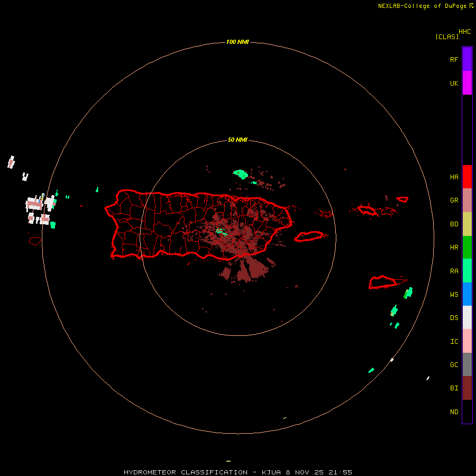Click the small rain echo at radar center
This screenshot has width=476, height=476.
tap(222, 232)
